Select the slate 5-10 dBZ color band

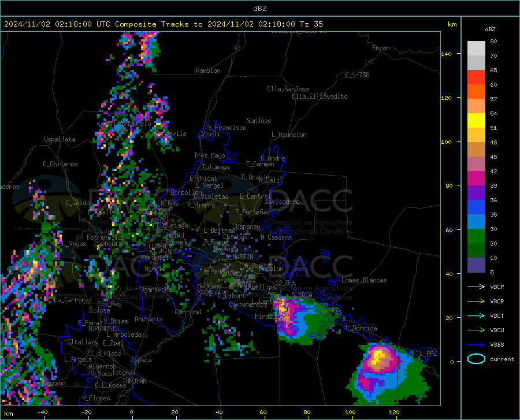pos(476,265)
